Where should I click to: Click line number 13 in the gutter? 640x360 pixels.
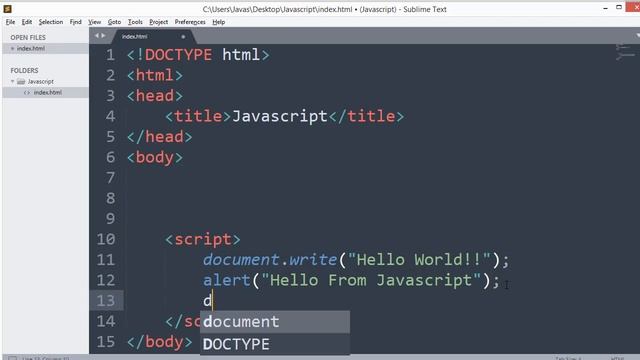106,301
